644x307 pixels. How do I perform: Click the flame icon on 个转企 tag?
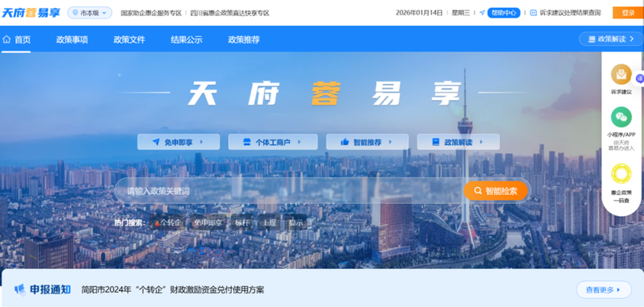click(x=157, y=222)
